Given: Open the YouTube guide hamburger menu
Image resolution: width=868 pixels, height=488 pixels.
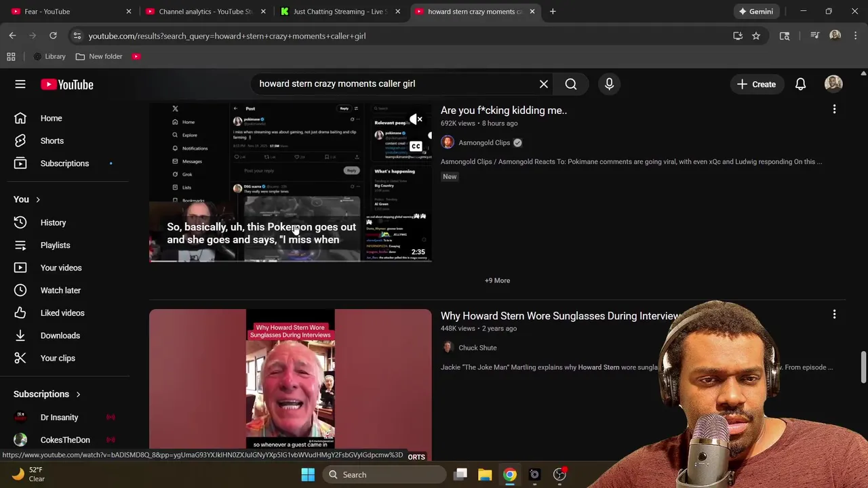Looking at the screenshot, I should tap(20, 84).
